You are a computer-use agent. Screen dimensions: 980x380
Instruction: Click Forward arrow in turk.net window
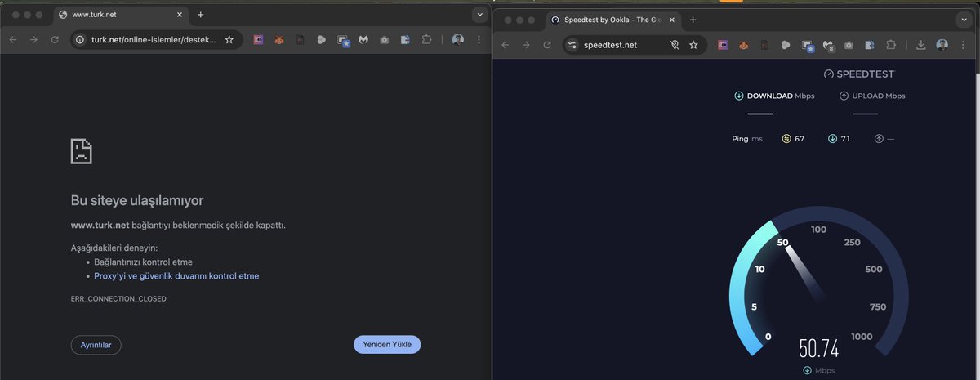point(33,39)
